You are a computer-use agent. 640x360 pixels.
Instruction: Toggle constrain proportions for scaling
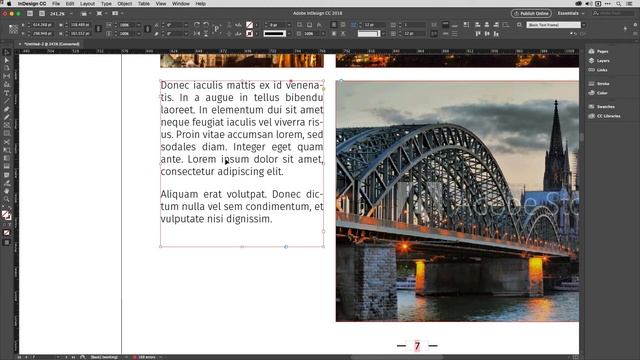pyautogui.click(x=147, y=29)
